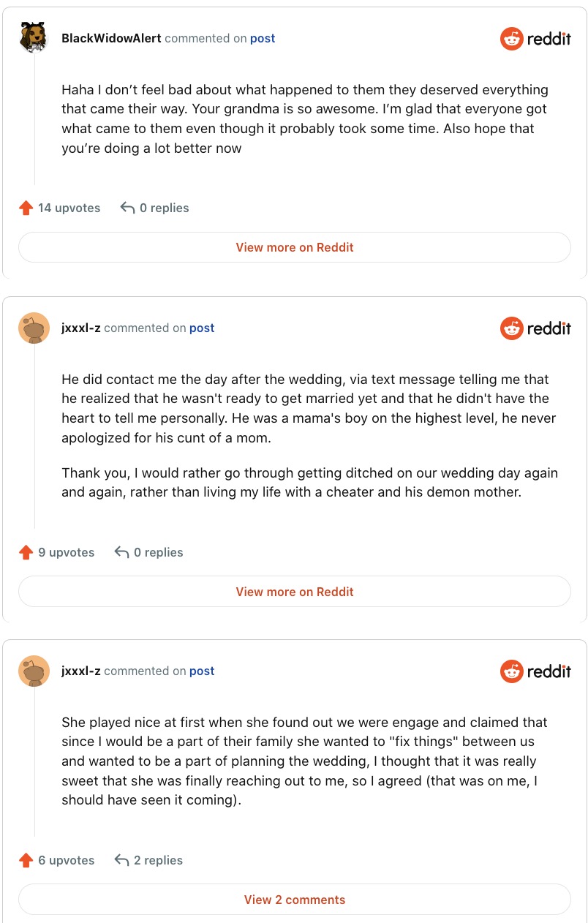Click reply arrow icon beside 2 replies
This screenshot has width=588, height=923.
point(122,861)
